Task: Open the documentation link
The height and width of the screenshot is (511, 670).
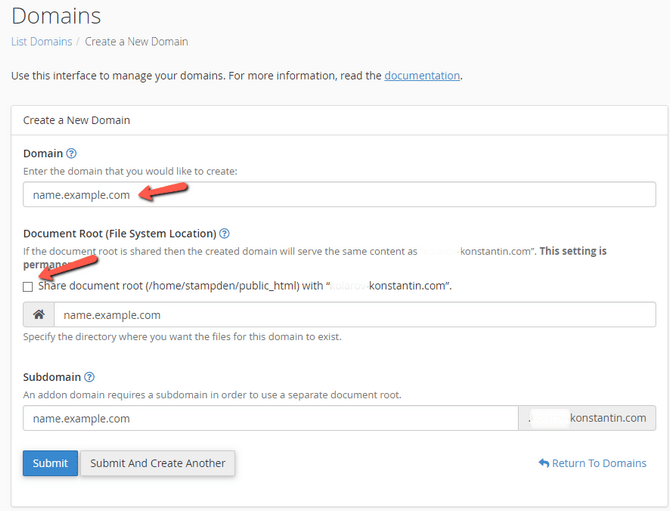Action: click(x=422, y=75)
